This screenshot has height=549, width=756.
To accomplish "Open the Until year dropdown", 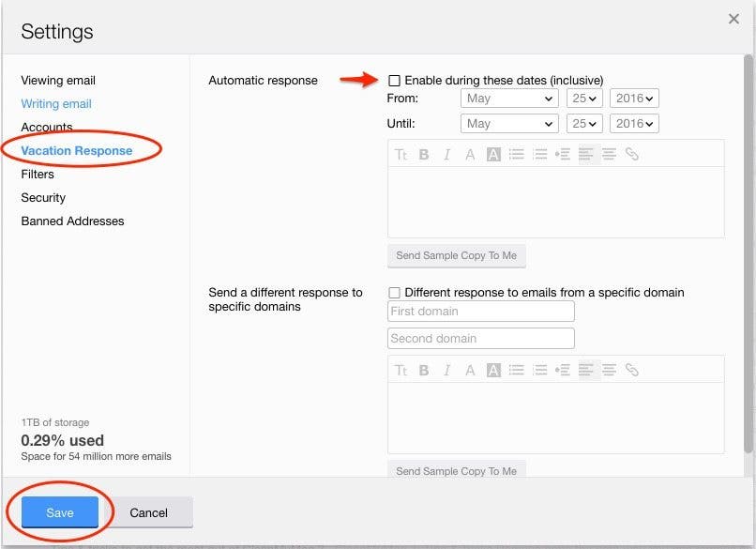I will (634, 124).
